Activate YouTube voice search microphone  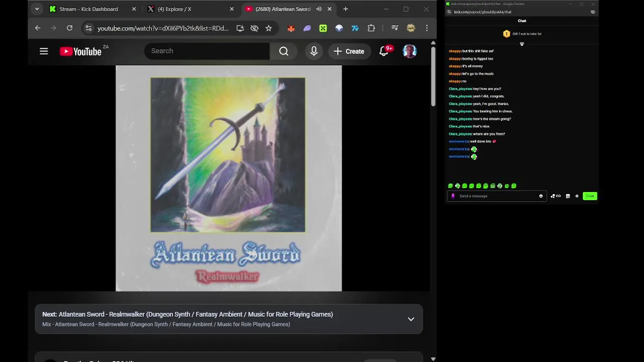pyautogui.click(x=314, y=51)
